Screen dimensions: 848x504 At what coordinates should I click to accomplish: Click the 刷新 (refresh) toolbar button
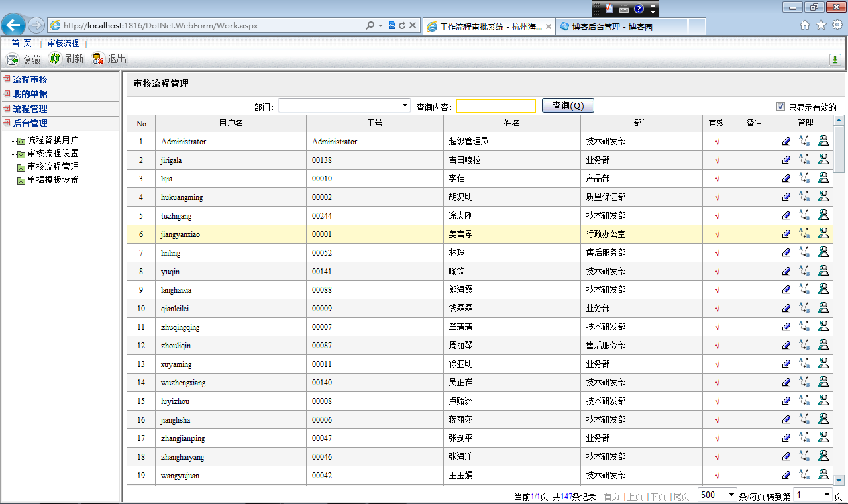tap(66, 58)
